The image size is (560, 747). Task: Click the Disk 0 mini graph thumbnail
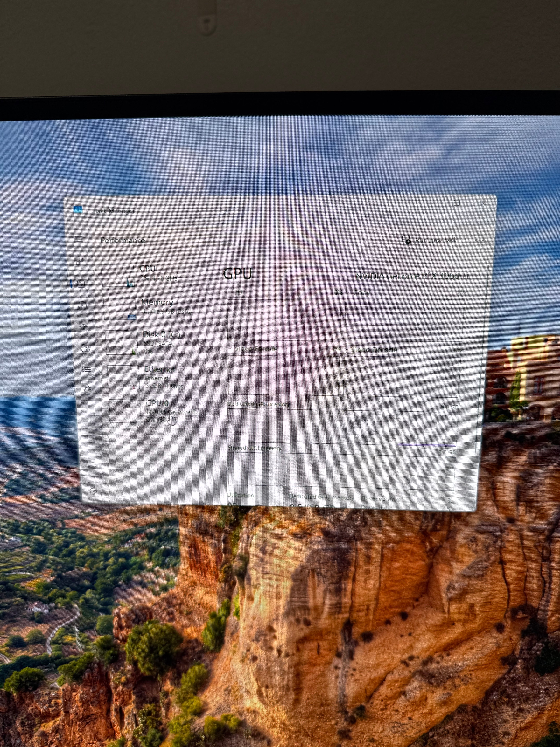pyautogui.click(x=121, y=342)
